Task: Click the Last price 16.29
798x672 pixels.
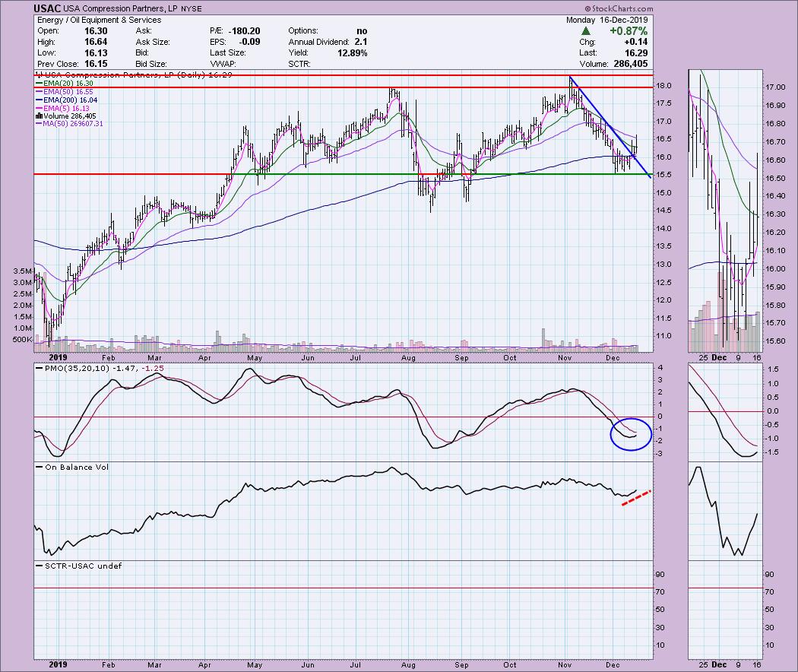Action: [x=636, y=53]
